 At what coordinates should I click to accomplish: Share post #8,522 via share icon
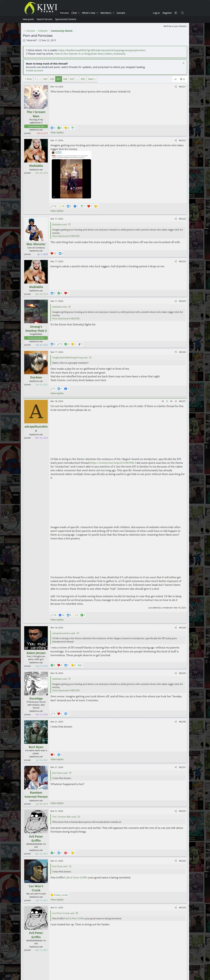tap(176, 140)
